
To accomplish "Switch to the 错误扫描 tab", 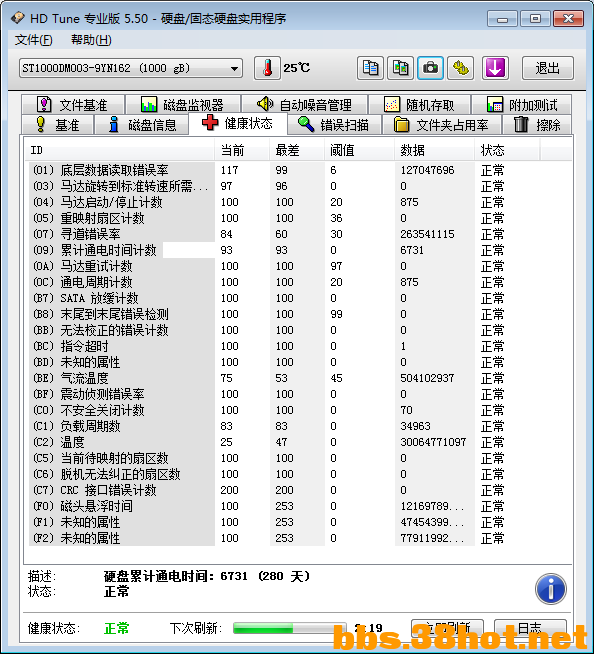I will (x=334, y=125).
